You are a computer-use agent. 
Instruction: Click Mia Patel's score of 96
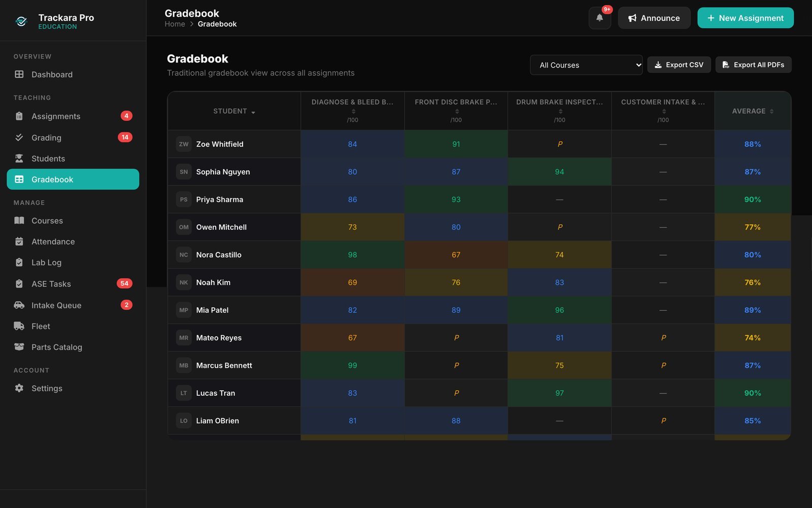(x=560, y=310)
